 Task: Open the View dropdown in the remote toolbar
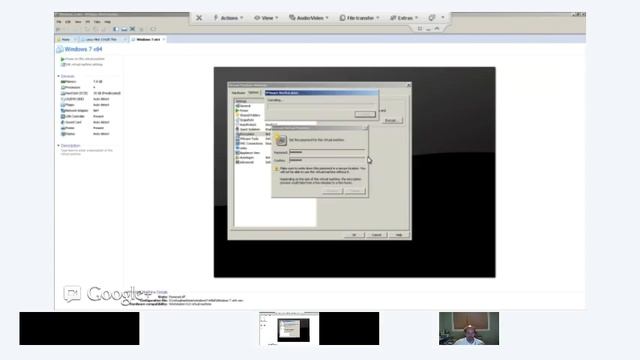(266, 18)
